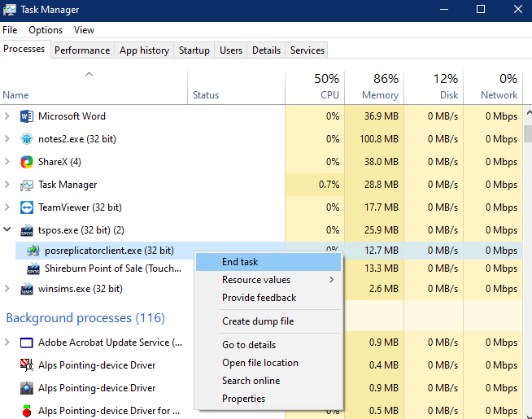This screenshot has width=532, height=419.
Task: Click the vertical scrollbar thumb
Action: pos(528,133)
